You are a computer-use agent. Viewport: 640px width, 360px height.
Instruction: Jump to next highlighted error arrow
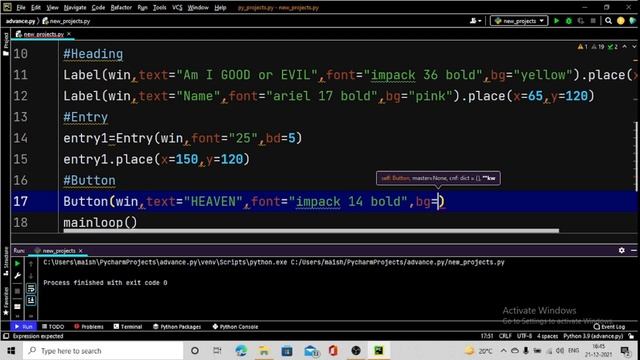(x=634, y=47)
